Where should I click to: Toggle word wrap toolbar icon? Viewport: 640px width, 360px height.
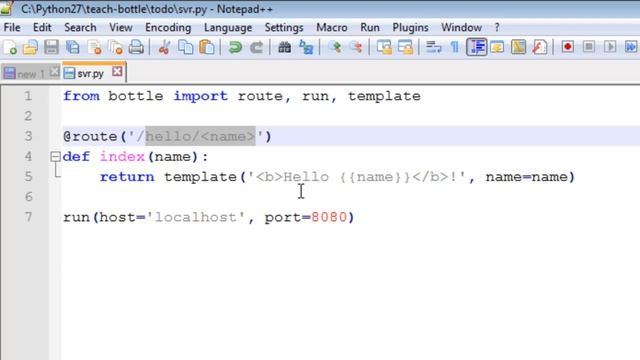[x=433, y=47]
